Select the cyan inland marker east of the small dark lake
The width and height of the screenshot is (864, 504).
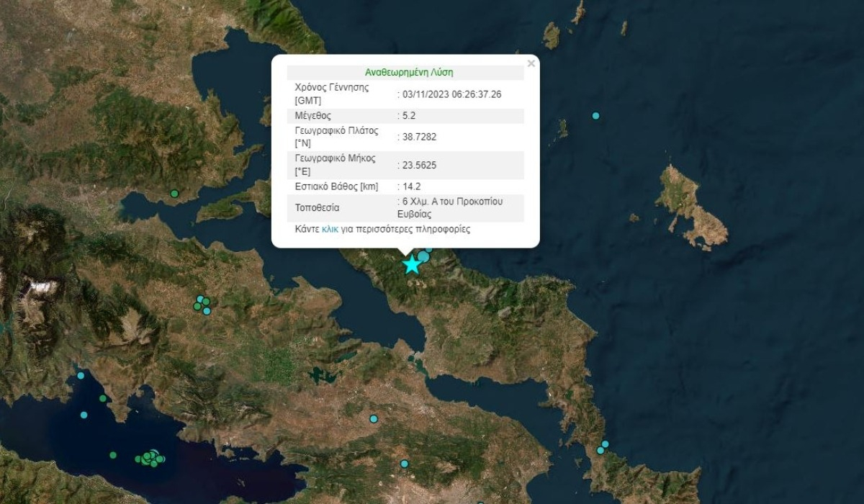374,418
